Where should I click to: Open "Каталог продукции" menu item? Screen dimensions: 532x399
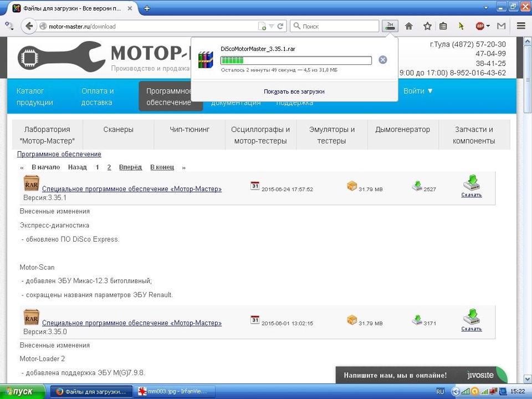tap(34, 96)
